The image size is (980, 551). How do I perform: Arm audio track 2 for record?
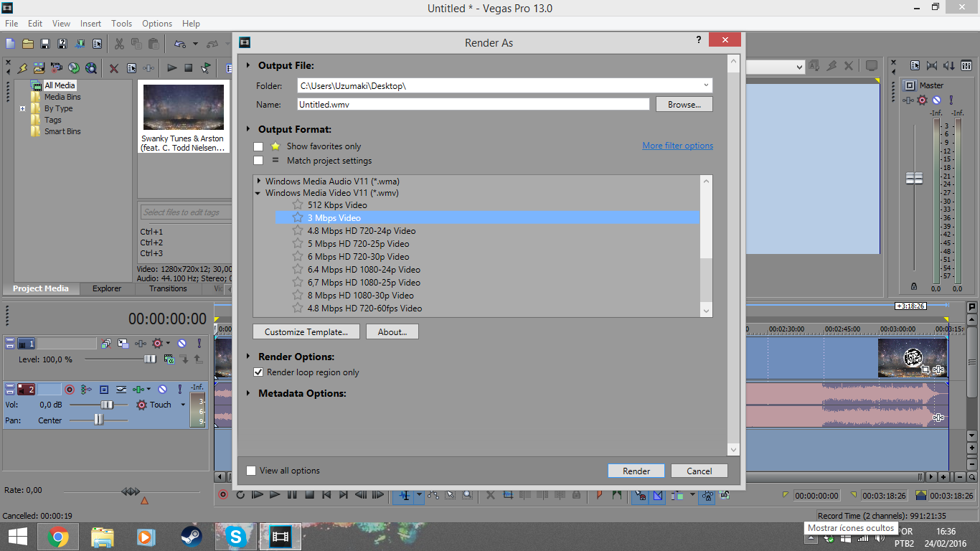(70, 390)
